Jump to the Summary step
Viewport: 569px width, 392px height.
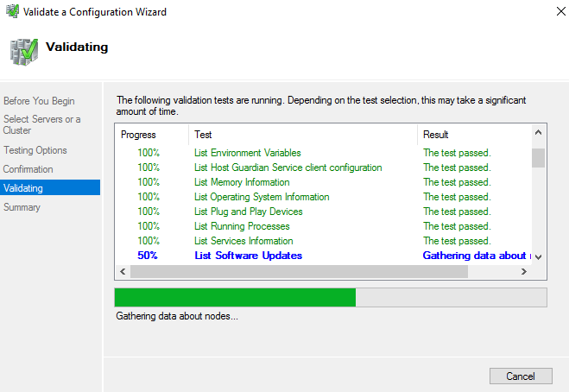coord(22,207)
